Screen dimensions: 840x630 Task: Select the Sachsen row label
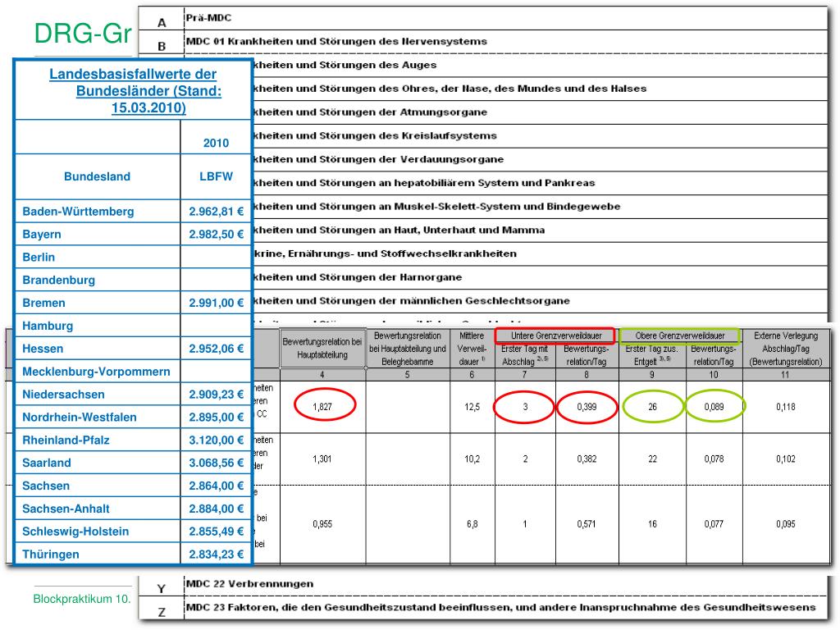click(46, 486)
